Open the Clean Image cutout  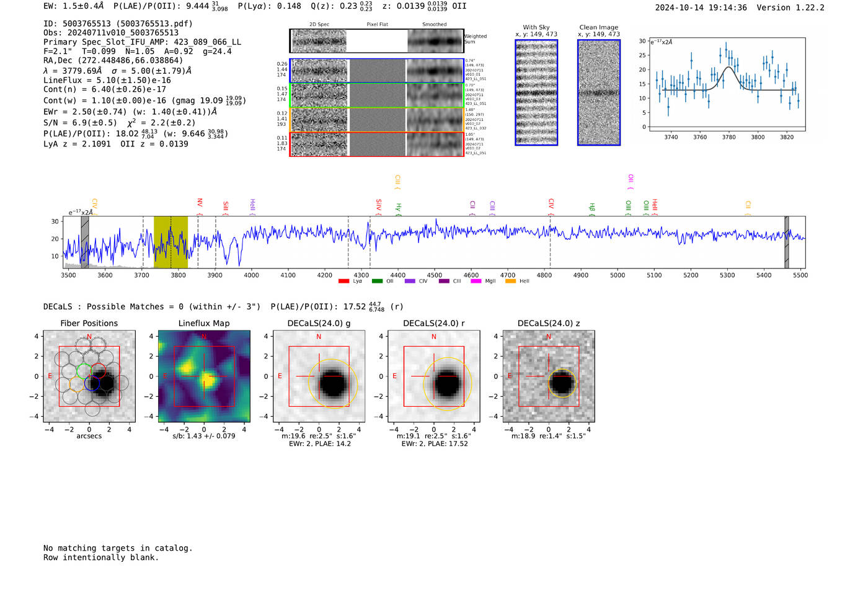coord(599,92)
